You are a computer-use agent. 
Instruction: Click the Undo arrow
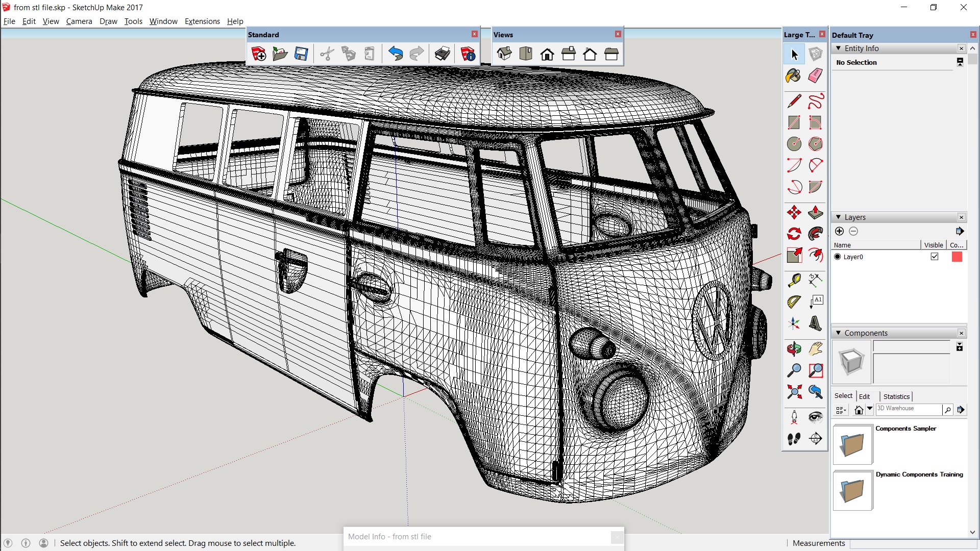396,54
